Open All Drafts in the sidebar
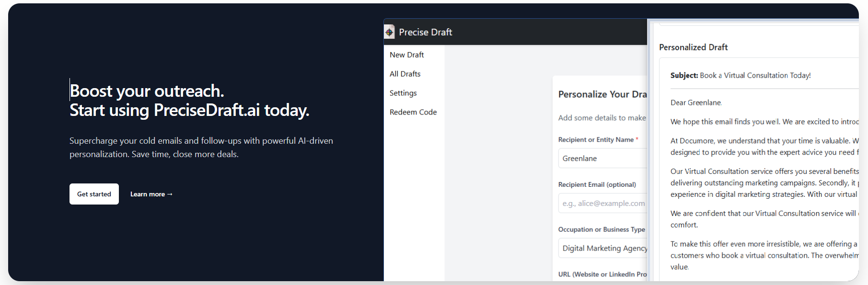 pos(405,74)
